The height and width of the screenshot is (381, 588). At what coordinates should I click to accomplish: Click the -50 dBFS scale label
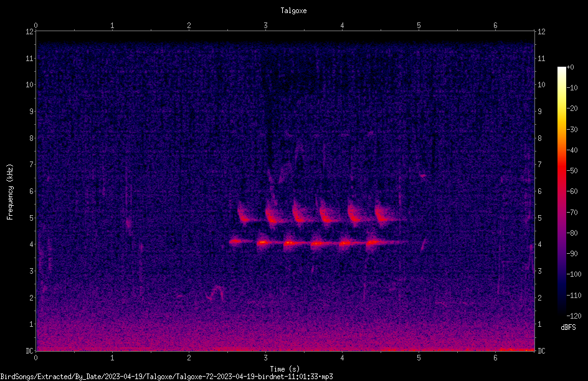572,170
